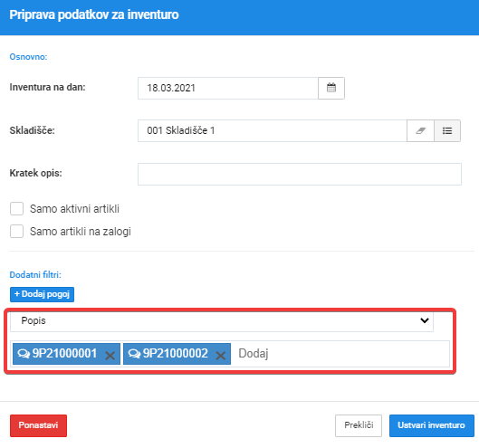Focus the Inventura na dan date field
479x448 pixels.
(228, 88)
